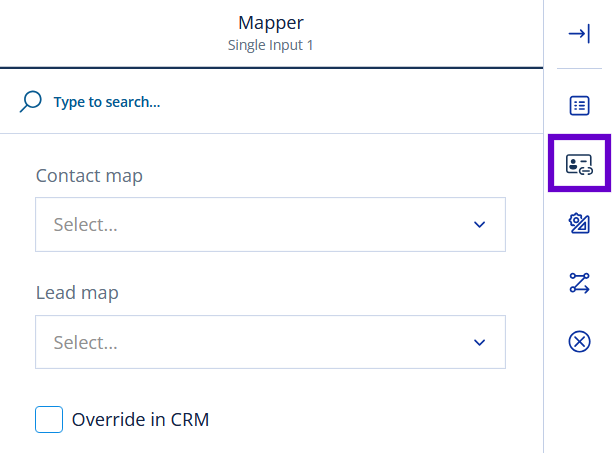Click the magnifying glass search icon

(31, 102)
